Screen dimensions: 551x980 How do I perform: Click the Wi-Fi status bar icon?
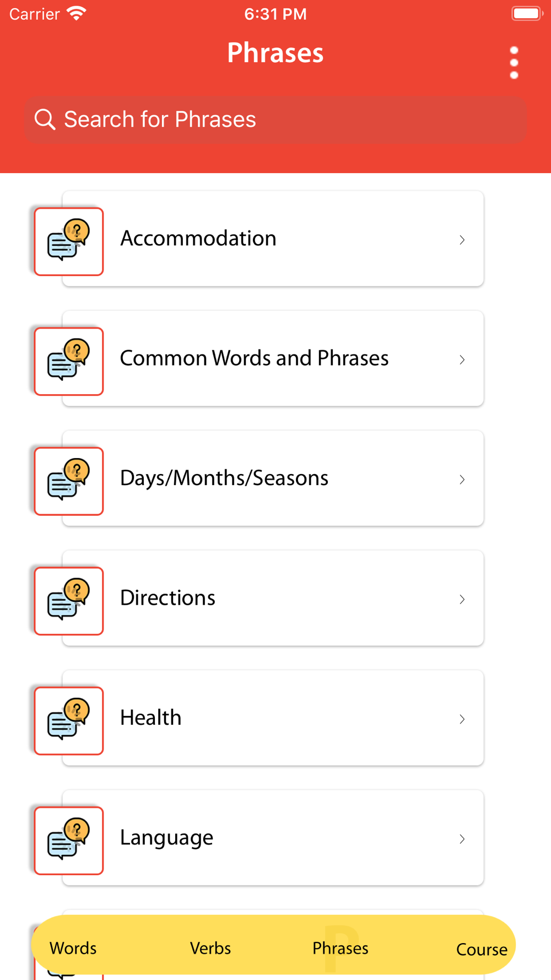[x=76, y=14]
